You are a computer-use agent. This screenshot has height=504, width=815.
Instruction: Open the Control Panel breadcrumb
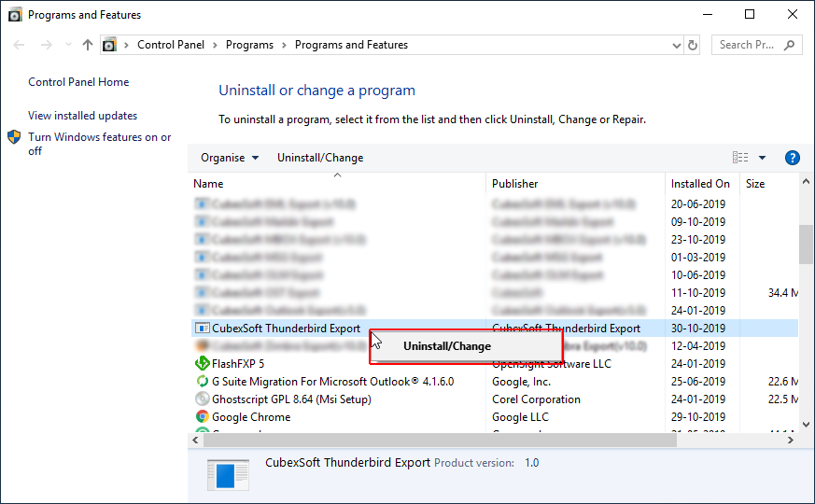[171, 45]
